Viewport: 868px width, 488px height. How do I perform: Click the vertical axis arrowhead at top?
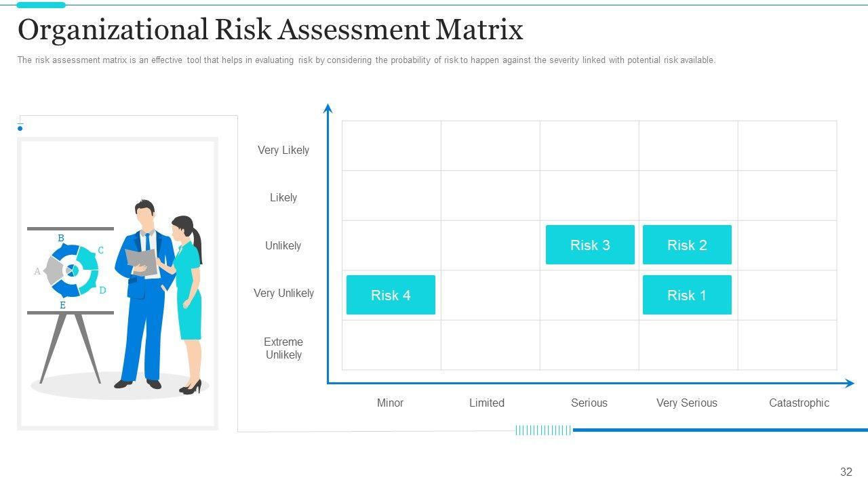pyautogui.click(x=328, y=108)
